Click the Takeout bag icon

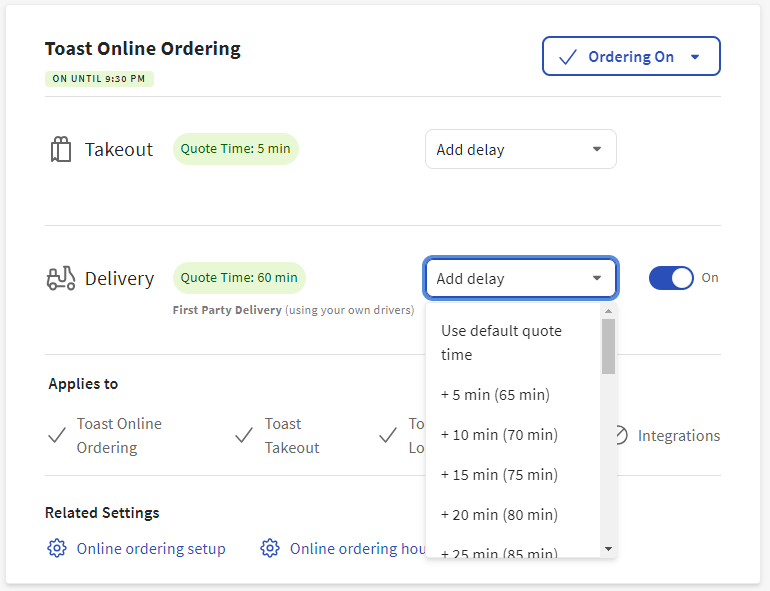61,150
